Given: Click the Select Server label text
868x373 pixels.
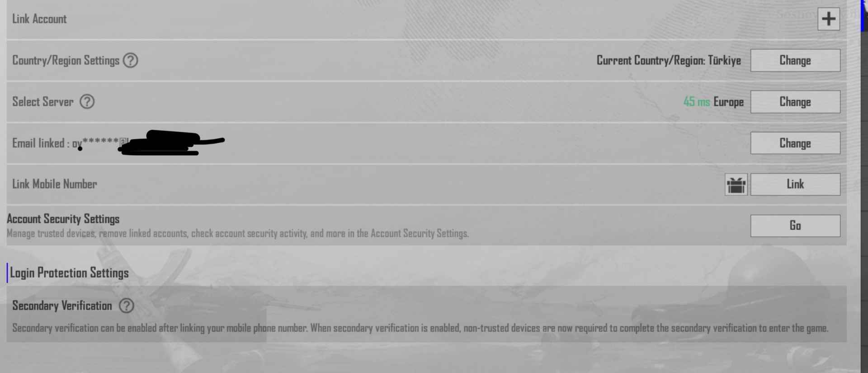Looking at the screenshot, I should [x=42, y=102].
